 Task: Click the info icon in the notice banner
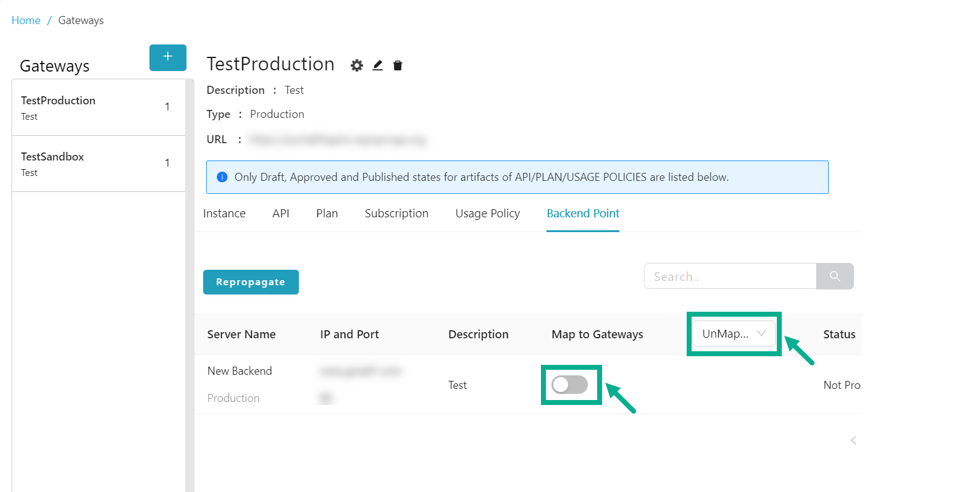pyautogui.click(x=222, y=177)
